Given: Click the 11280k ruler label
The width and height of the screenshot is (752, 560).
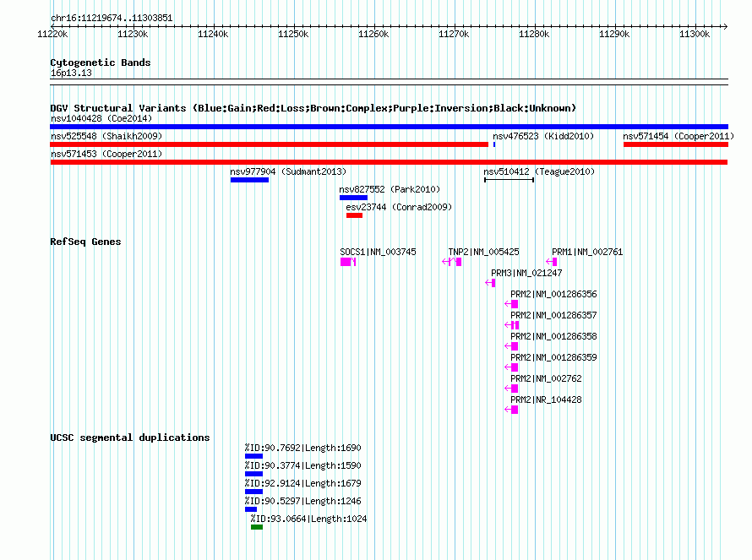Looking at the screenshot, I should 534,35.
